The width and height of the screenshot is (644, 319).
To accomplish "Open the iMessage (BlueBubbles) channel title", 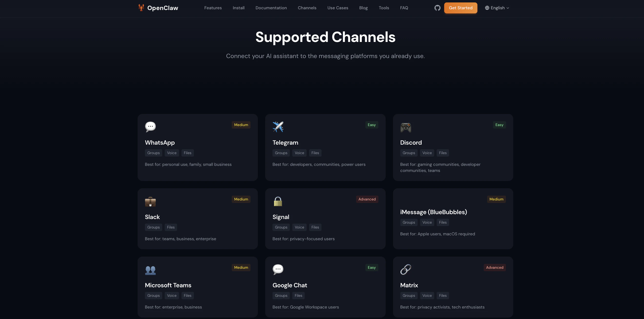I will (x=433, y=212).
